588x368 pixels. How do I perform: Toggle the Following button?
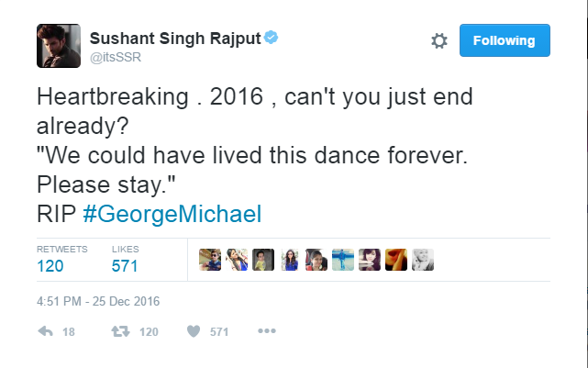(505, 40)
